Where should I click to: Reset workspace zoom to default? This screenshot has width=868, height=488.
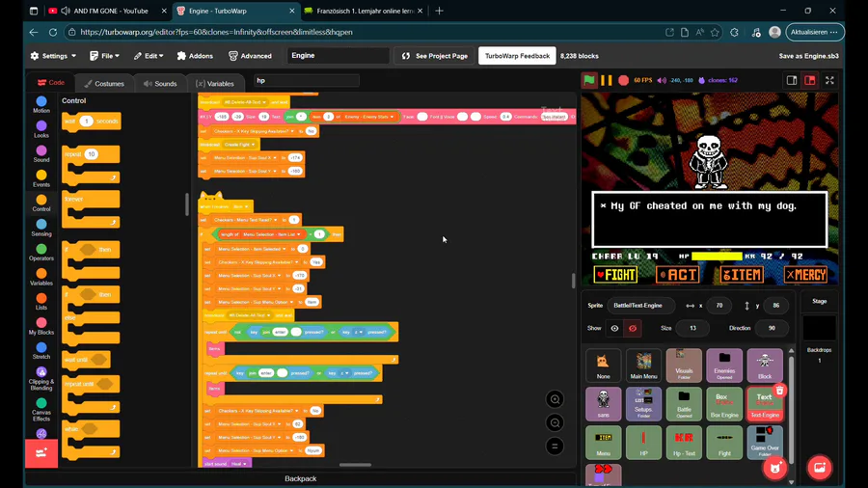click(x=555, y=446)
